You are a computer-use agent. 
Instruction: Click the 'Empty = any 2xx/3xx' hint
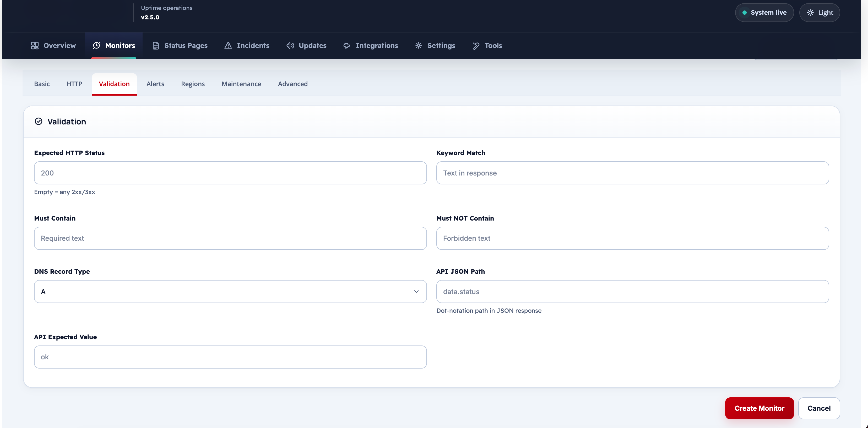(x=65, y=192)
